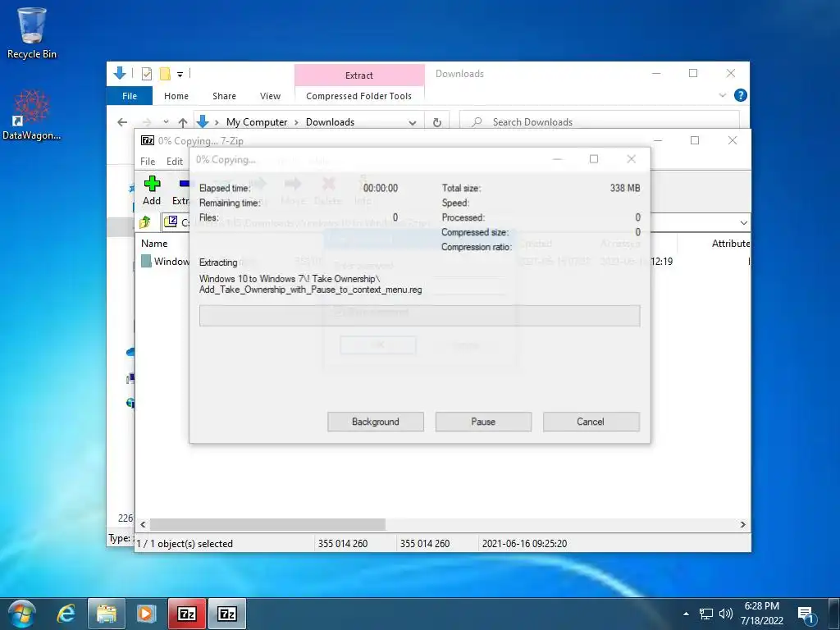Image resolution: width=840 pixels, height=630 pixels.
Task: Open the Share ribbon tab
Action: [x=224, y=96]
